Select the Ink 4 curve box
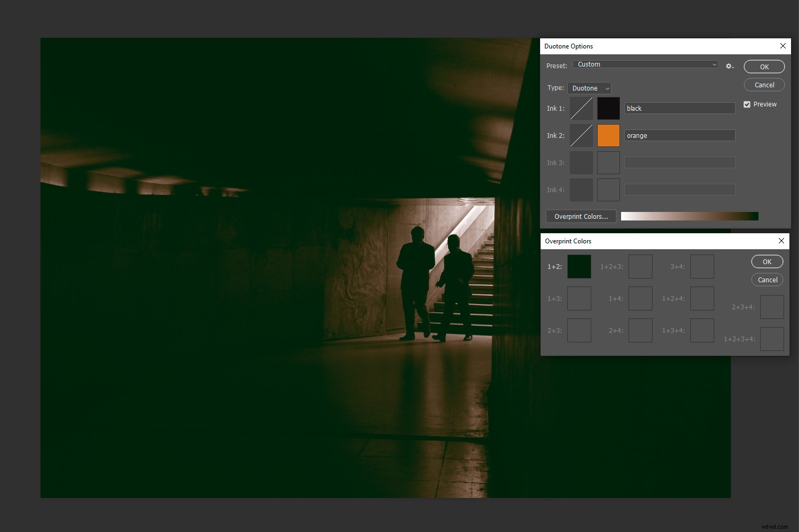Viewport: 799px width, 532px height. point(581,190)
